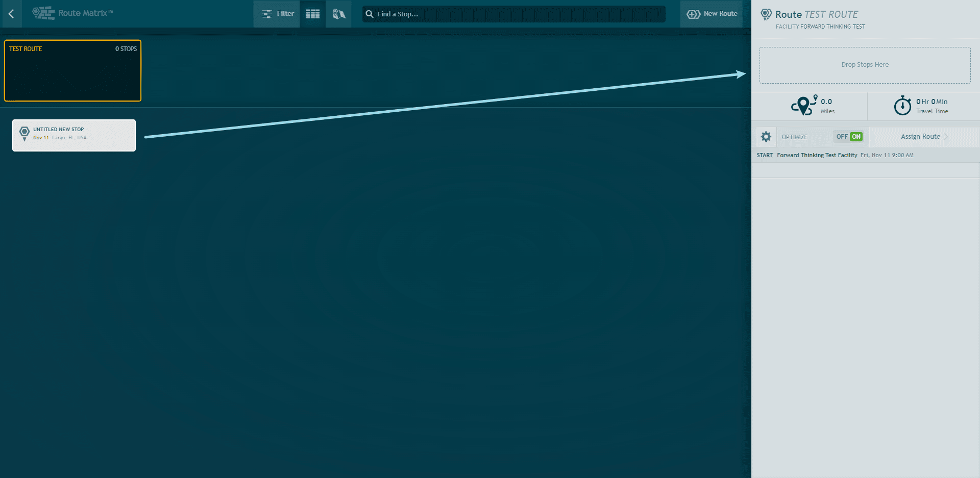Switch to the map view icon

tap(339, 14)
